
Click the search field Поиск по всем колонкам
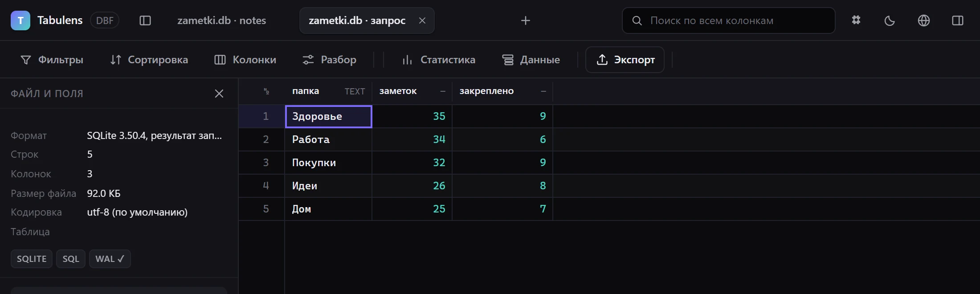(729, 20)
